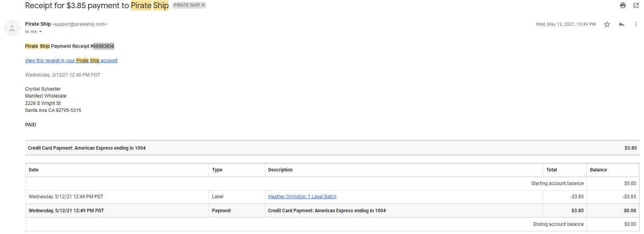Reply to the Pirate Ship email
Viewport: 644px width, 234px height.
point(621,24)
